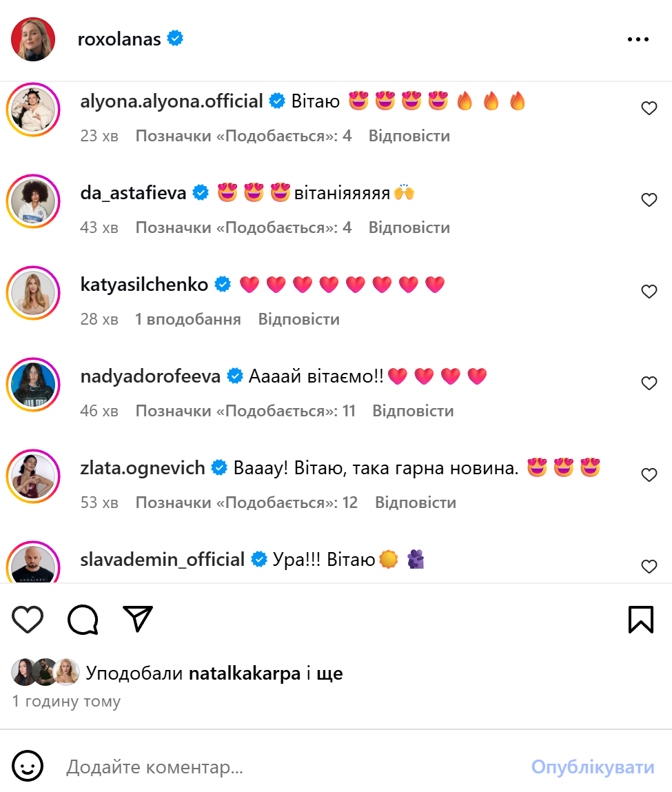This screenshot has width=672, height=792.
Task: Like zlata.ognevich's comment
Action: click(649, 475)
